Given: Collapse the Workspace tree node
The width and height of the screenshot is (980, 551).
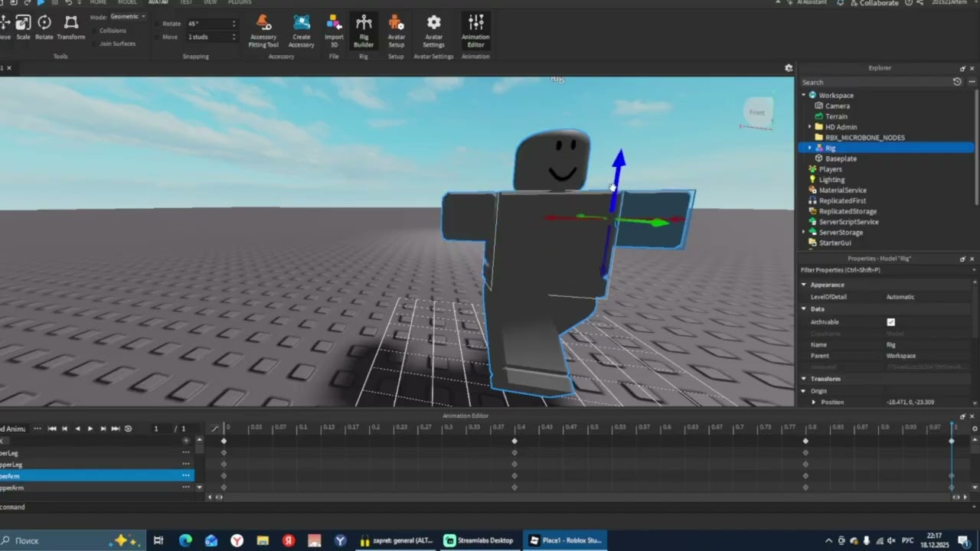Looking at the screenshot, I should [x=804, y=96].
